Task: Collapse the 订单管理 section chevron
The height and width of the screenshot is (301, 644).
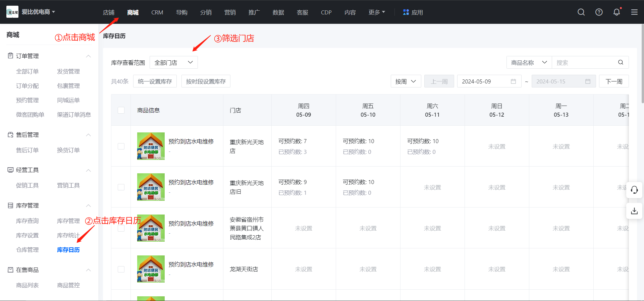Action: pyautogui.click(x=89, y=56)
